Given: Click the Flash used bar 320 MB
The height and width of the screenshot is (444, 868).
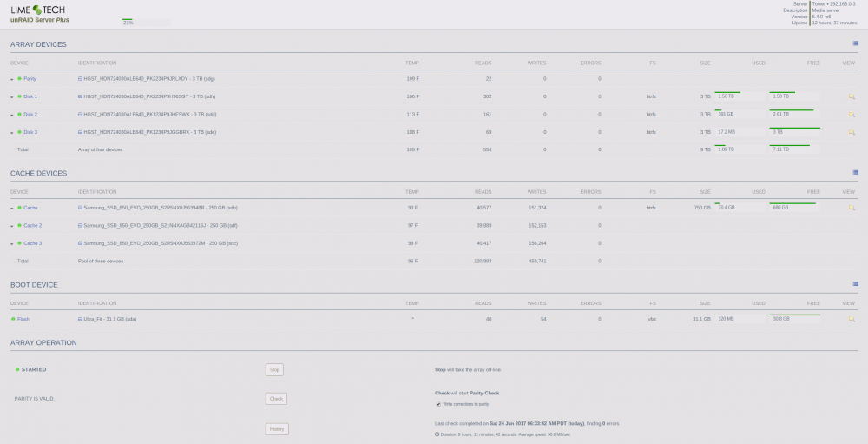Looking at the screenshot, I should [x=740, y=319].
